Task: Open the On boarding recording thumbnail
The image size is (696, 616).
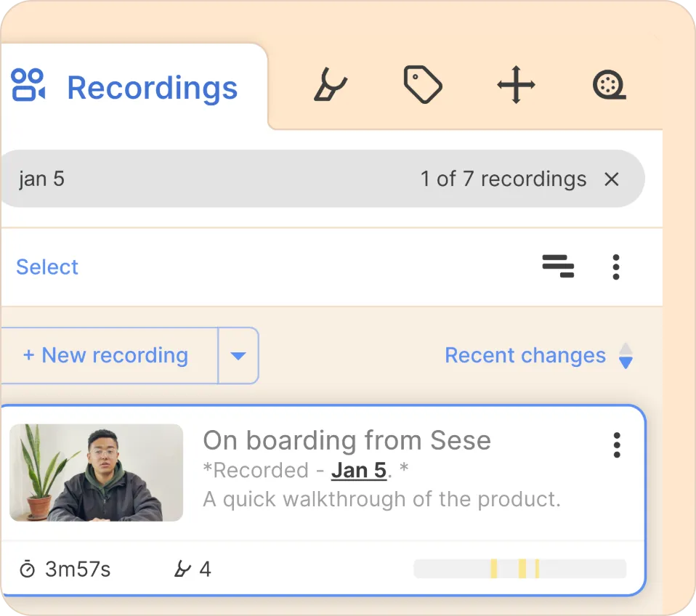Action: (x=96, y=473)
